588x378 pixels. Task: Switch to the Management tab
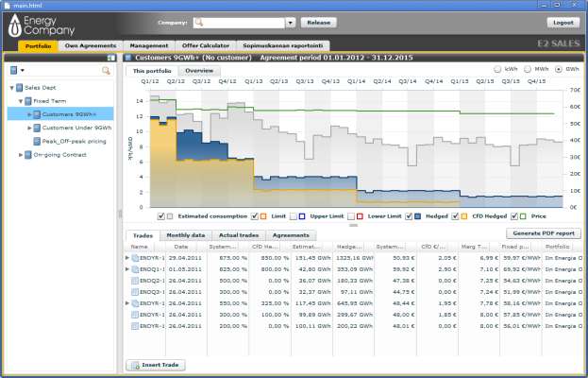pyautogui.click(x=149, y=45)
